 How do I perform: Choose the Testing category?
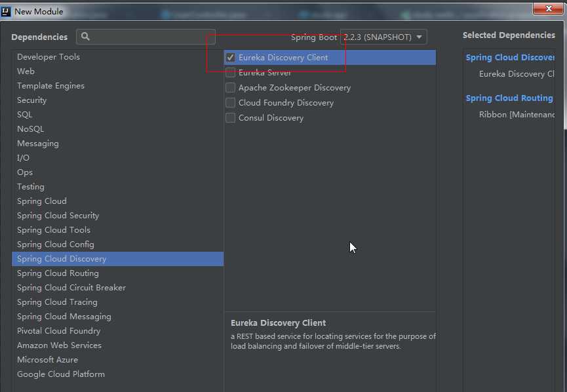[117, 187]
